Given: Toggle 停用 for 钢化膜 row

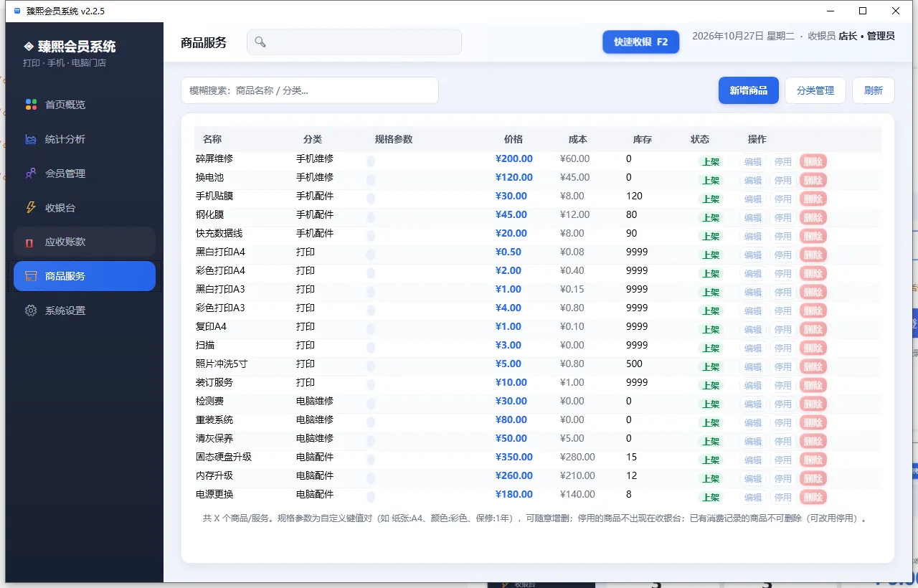Looking at the screenshot, I should pyautogui.click(x=783, y=218).
